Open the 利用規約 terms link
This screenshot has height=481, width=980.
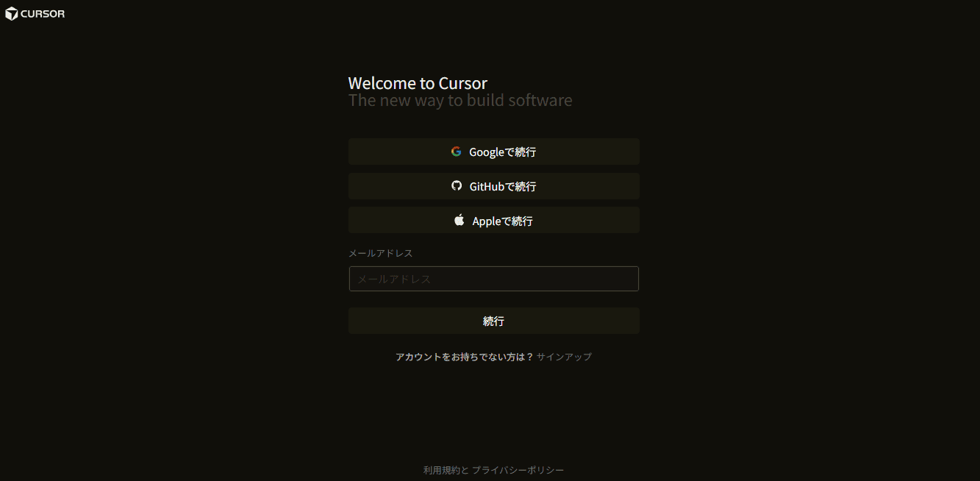pyautogui.click(x=442, y=470)
